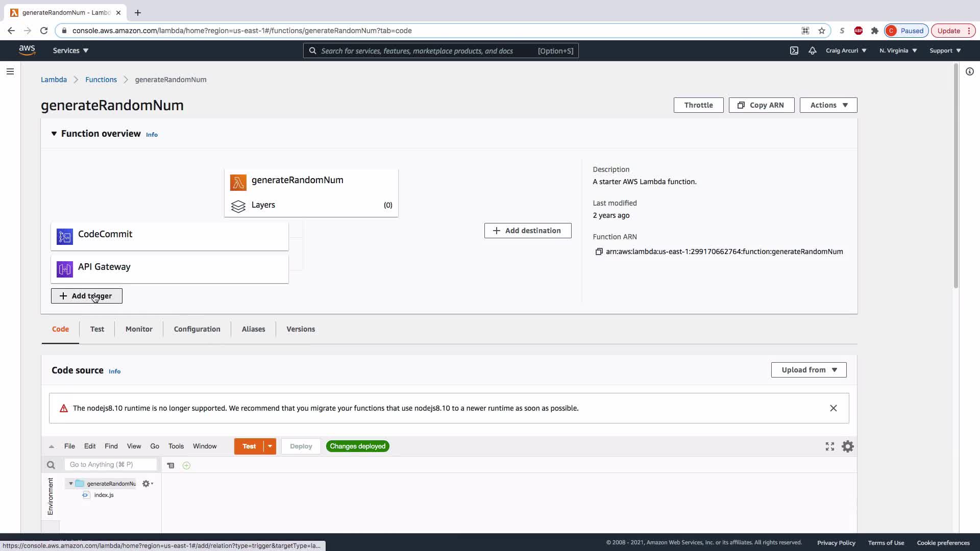
Task: Click the editor search magnifier icon
Action: (51, 465)
